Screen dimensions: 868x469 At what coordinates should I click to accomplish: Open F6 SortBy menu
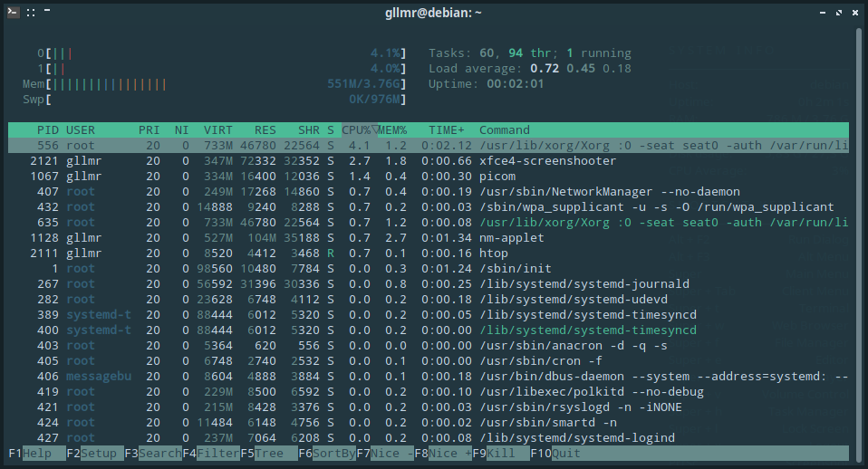click(327, 454)
